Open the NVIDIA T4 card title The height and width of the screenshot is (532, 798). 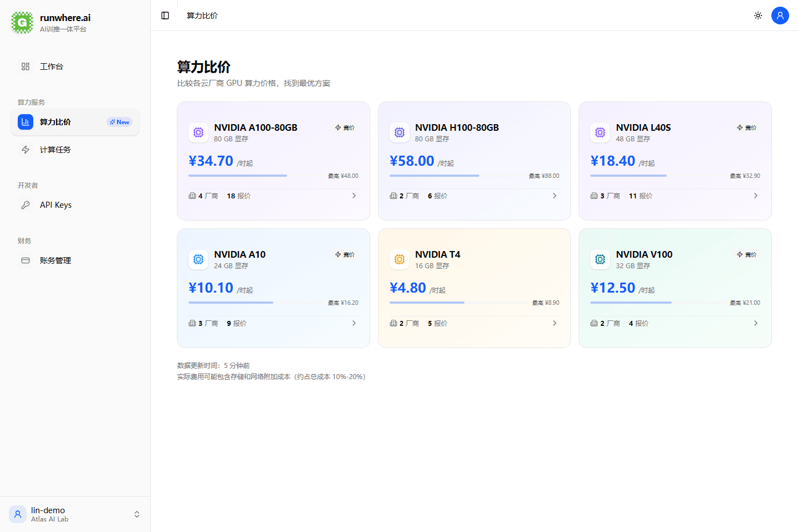tap(438, 254)
